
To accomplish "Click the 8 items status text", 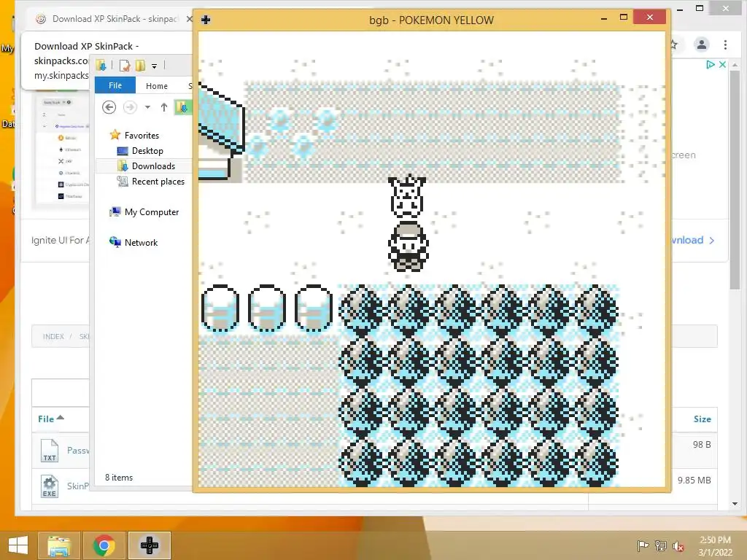I will (x=119, y=477).
